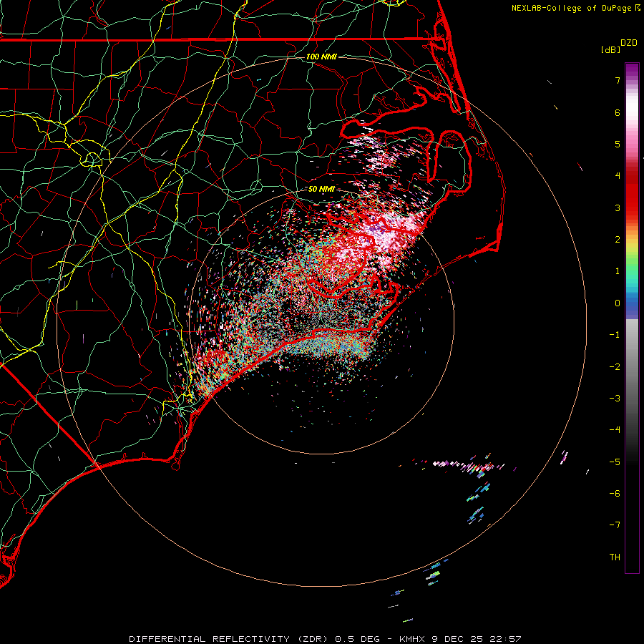Click the [dB] units label

(610, 49)
